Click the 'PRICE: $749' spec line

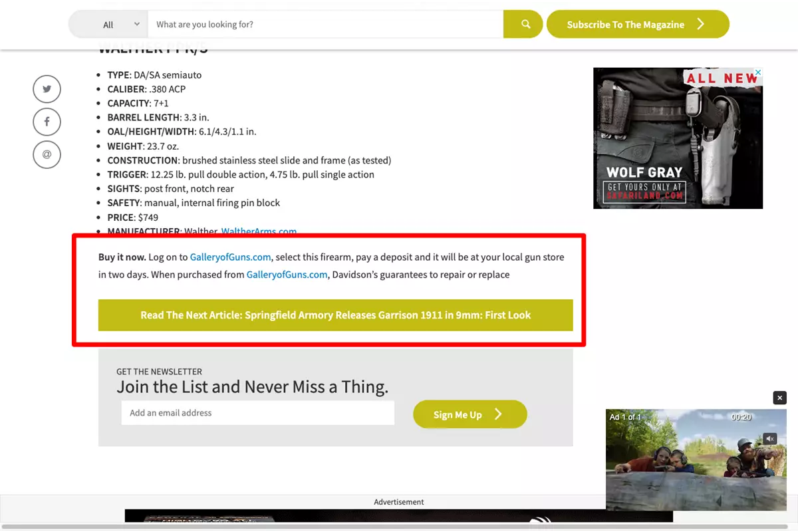pyautogui.click(x=132, y=217)
